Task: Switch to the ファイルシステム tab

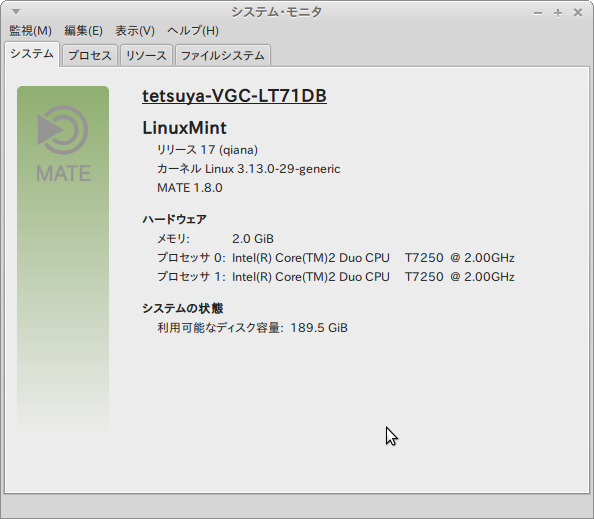Action: click(223, 56)
